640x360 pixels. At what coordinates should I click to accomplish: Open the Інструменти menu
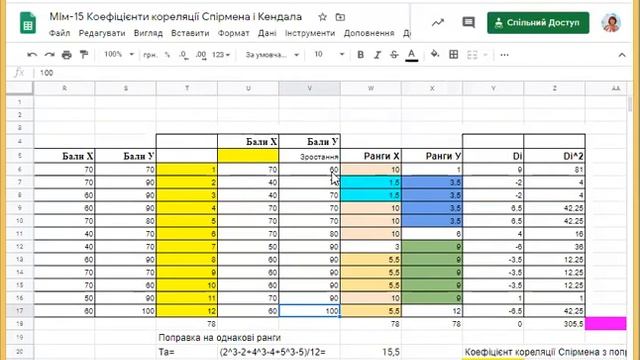click(310, 33)
